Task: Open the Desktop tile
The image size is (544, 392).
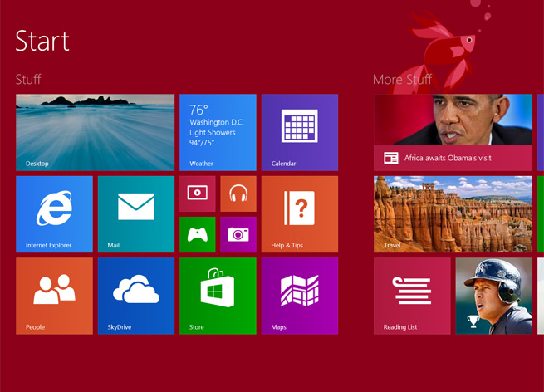Action: coord(95,132)
